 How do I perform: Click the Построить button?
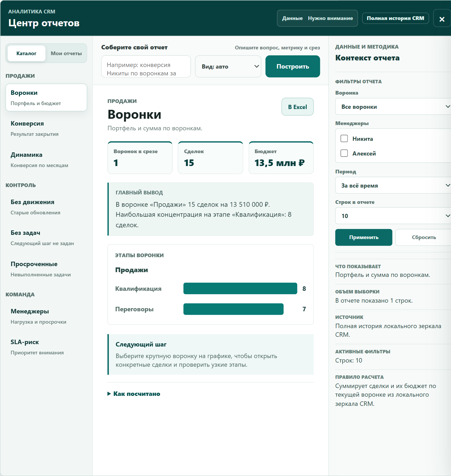[293, 66]
